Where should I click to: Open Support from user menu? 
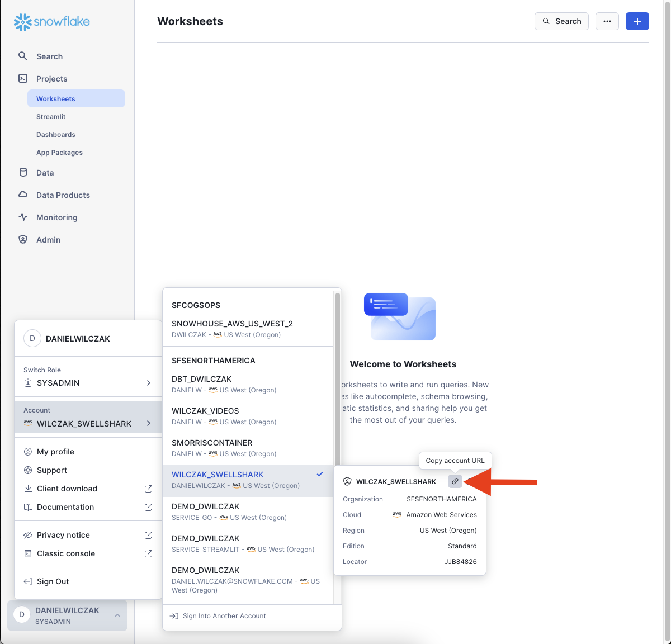pyautogui.click(x=88, y=470)
